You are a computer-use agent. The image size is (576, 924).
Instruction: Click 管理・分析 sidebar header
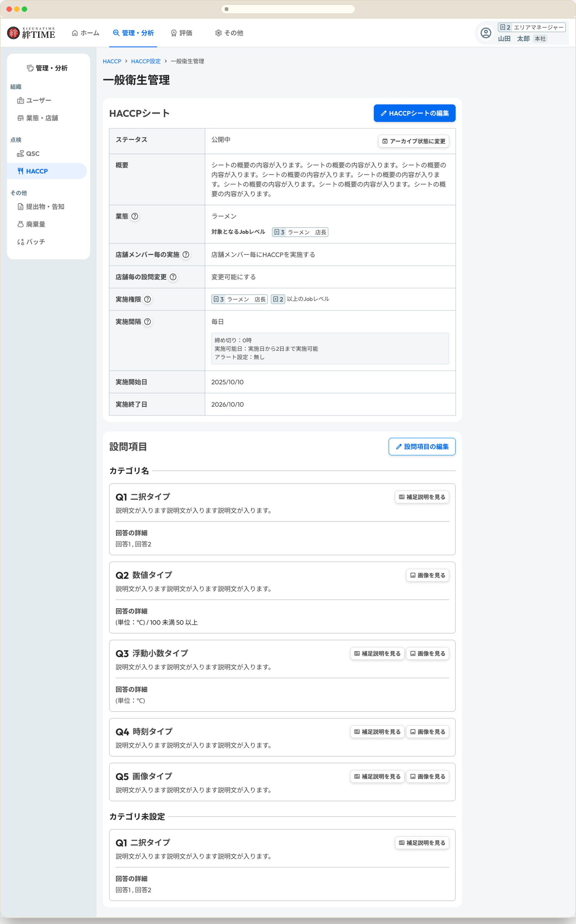click(47, 68)
